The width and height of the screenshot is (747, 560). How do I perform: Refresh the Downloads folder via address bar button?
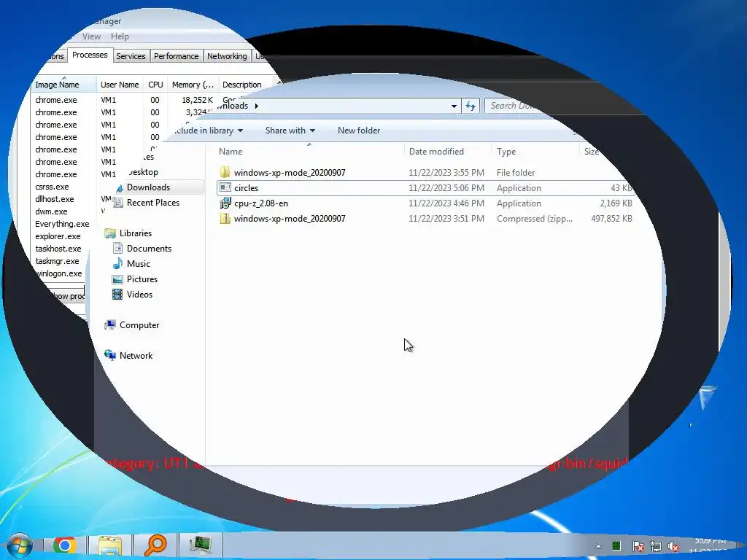[471, 106]
